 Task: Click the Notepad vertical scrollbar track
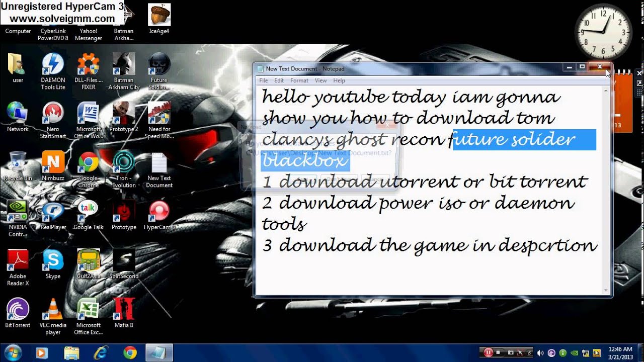click(x=606, y=191)
